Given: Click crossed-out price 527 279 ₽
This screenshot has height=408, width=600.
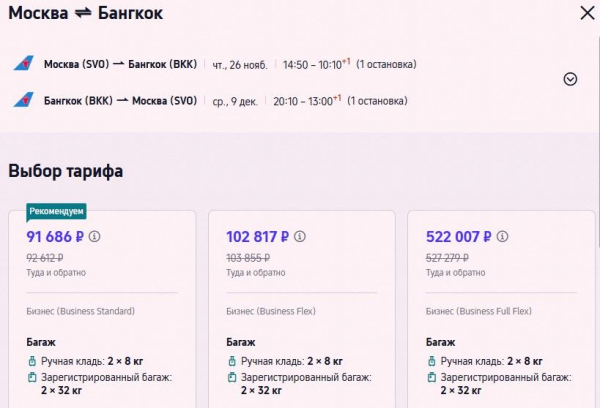Looking at the screenshot, I should tap(447, 258).
